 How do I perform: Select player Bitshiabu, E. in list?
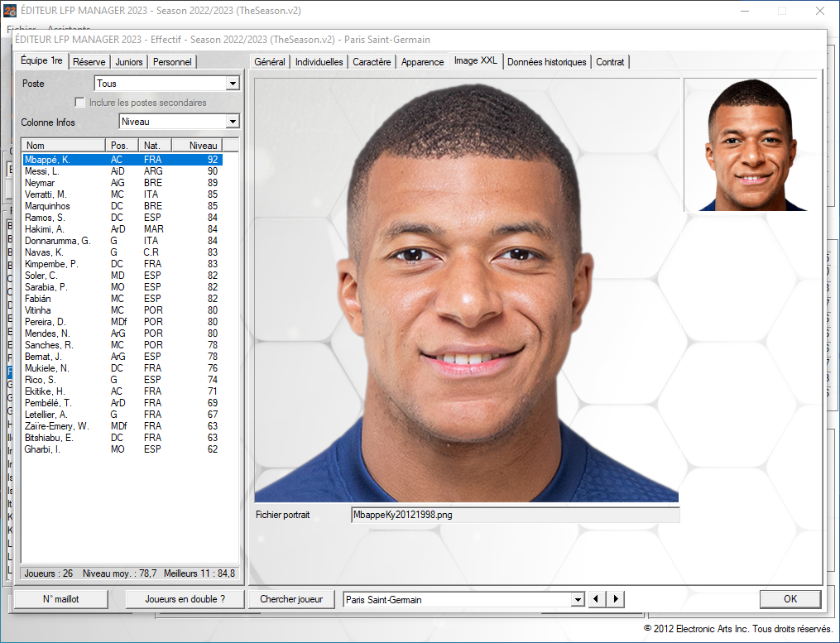coord(122,438)
